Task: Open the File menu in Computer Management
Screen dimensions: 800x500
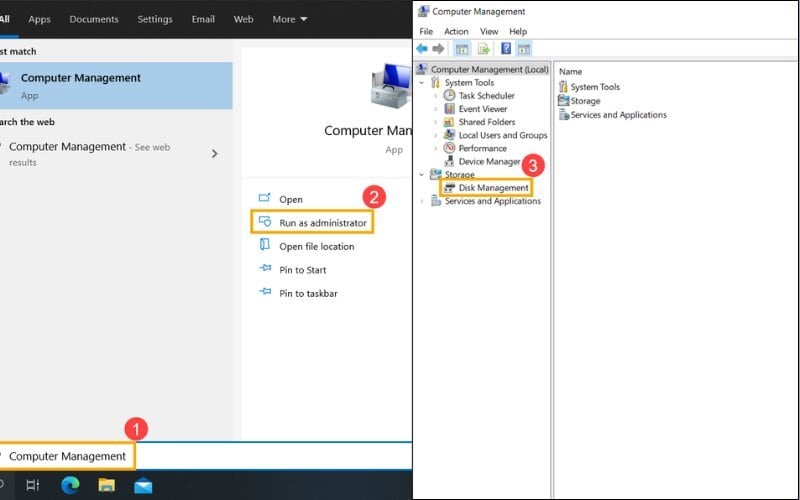Action: pyautogui.click(x=426, y=32)
